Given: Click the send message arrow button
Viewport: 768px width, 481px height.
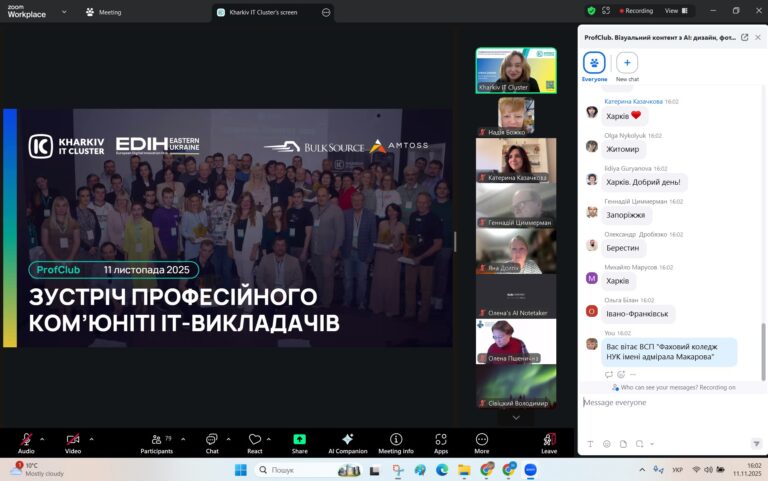Looking at the screenshot, I should coord(756,444).
